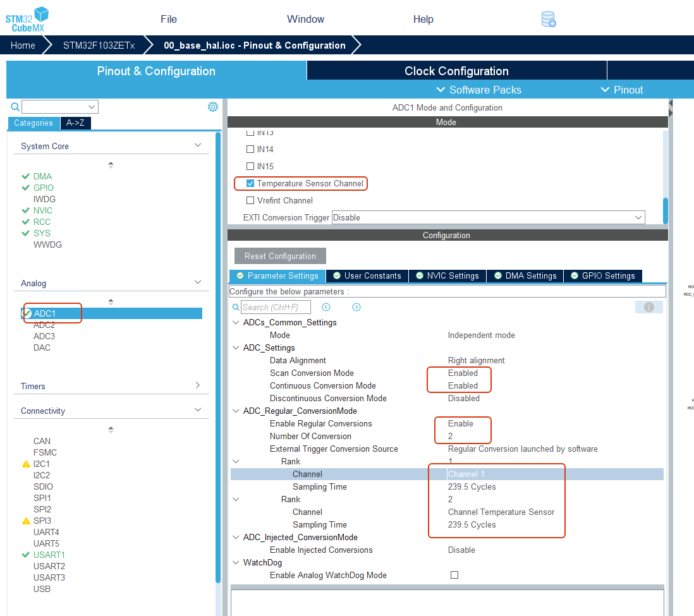Click the STM32CubeMX logo
The image size is (694, 616).
[27, 20]
